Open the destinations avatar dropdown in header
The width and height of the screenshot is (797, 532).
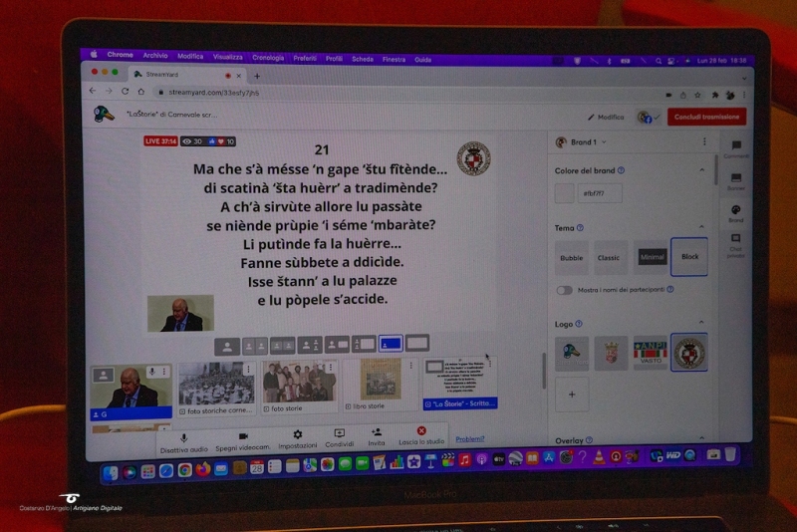649,118
